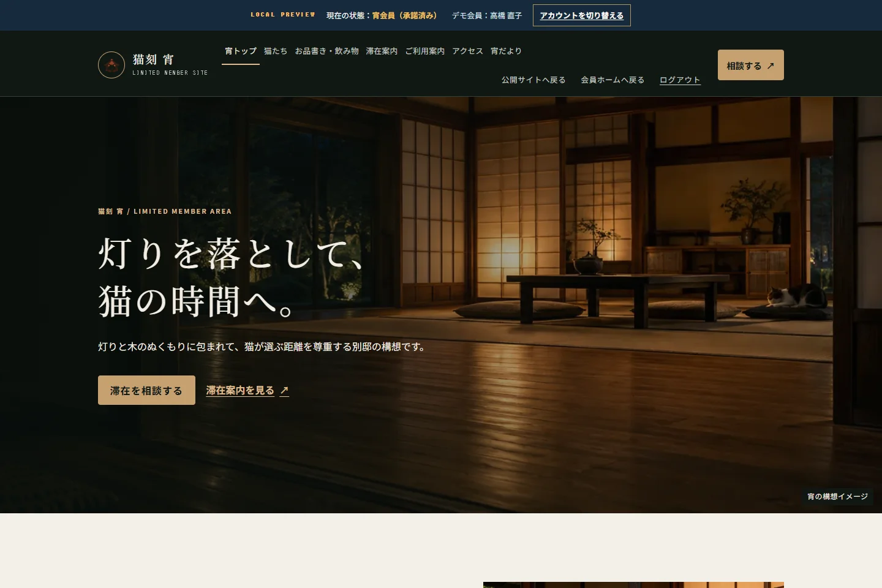Open 宵だより in the nav bar
Image resolution: width=882 pixels, height=588 pixels.
pos(507,51)
